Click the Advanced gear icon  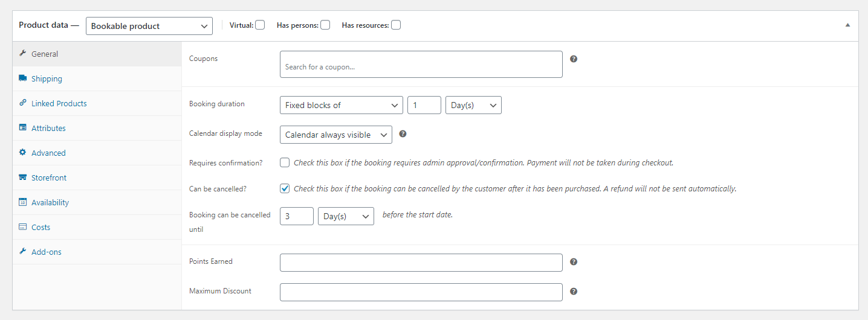pyautogui.click(x=23, y=153)
